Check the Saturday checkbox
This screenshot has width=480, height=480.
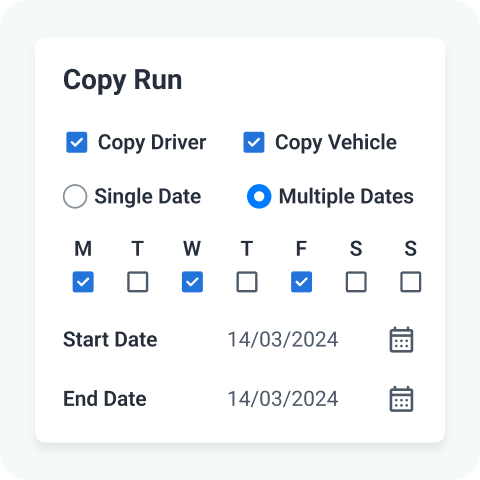[x=356, y=282]
